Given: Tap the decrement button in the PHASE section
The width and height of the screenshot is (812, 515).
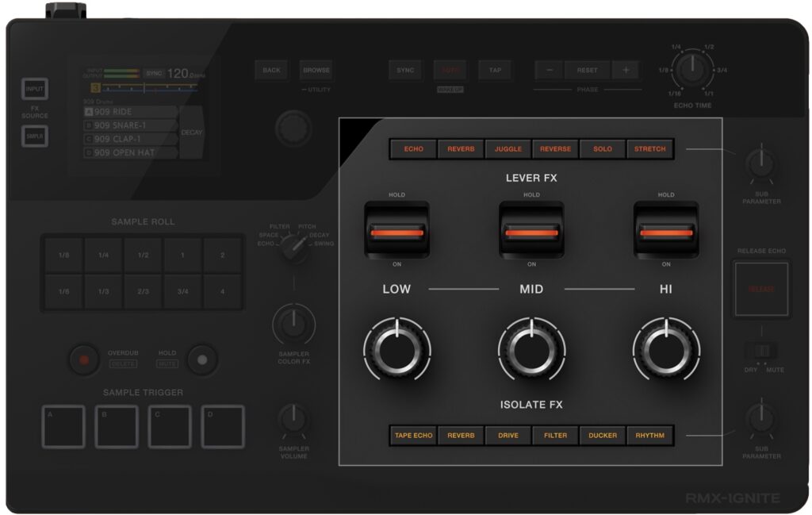Looking at the screenshot, I should click(x=550, y=70).
